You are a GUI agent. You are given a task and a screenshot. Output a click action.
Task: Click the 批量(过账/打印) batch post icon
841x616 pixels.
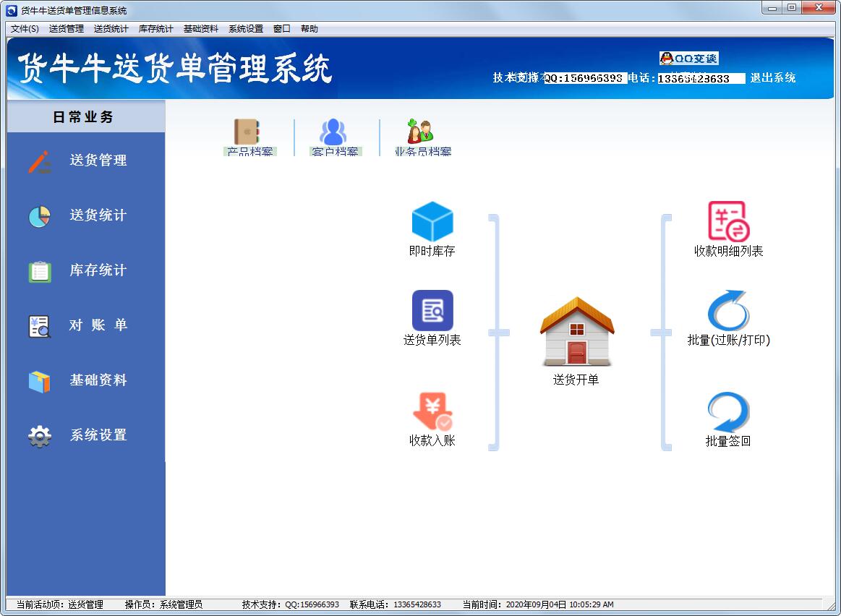pyautogui.click(x=728, y=312)
